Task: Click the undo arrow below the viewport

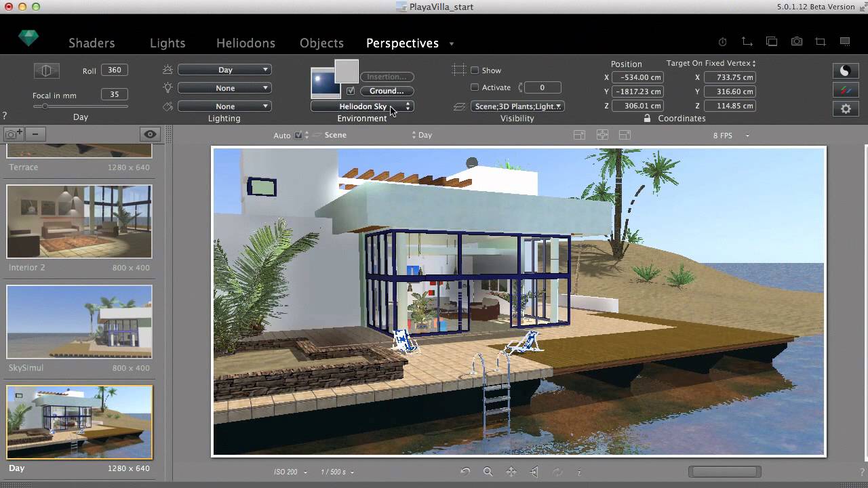Action: click(465, 472)
